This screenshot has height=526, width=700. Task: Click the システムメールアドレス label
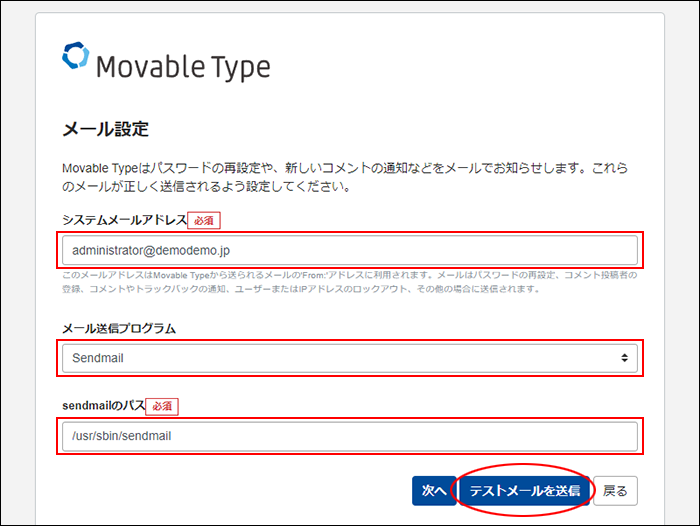124,220
